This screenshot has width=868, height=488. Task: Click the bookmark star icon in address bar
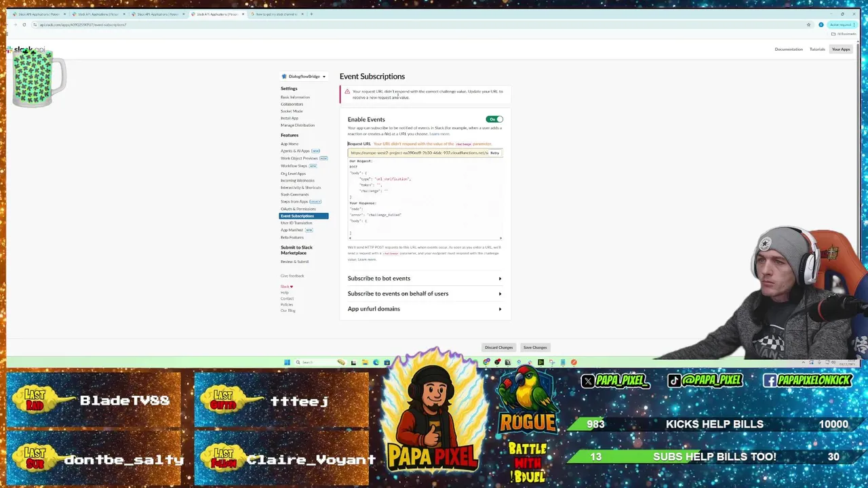[808, 25]
